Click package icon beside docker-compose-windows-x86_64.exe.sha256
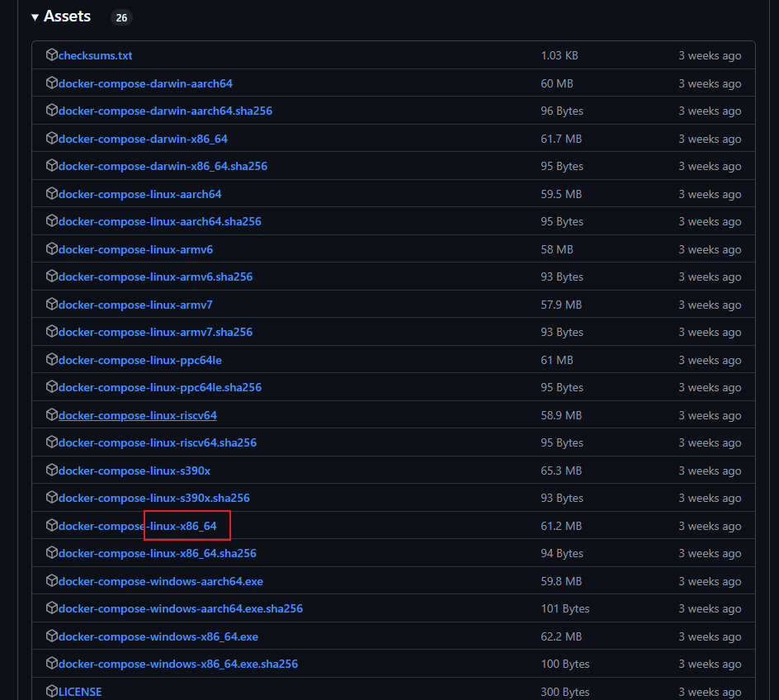 click(x=52, y=663)
